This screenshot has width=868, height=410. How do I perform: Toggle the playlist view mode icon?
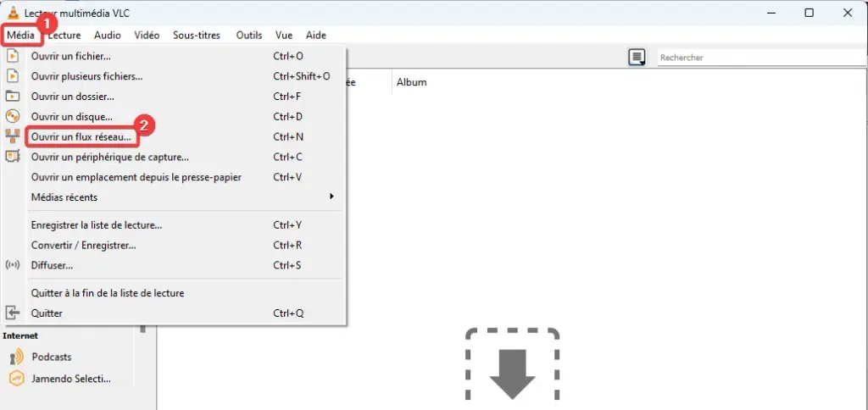[x=637, y=57]
